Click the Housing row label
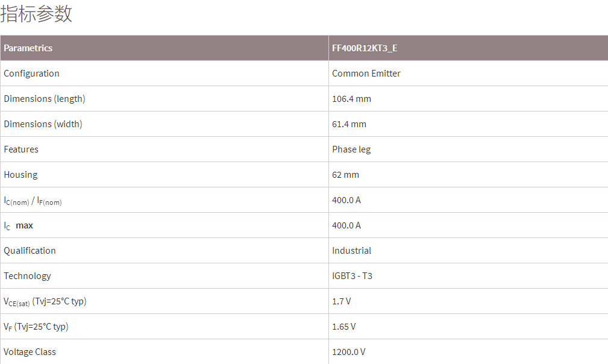608x364 pixels. (x=20, y=175)
